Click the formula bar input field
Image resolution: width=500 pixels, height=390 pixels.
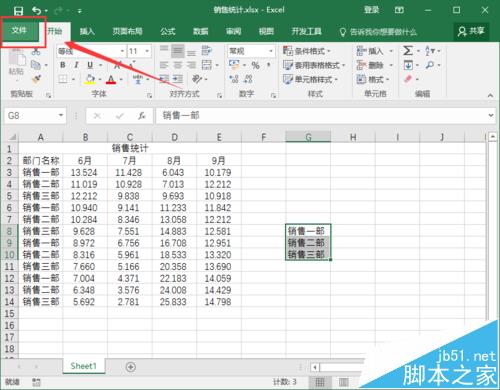pos(322,116)
